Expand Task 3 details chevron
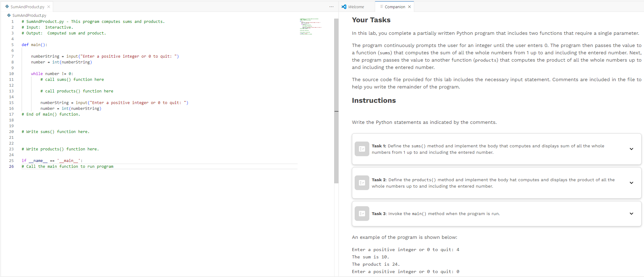This screenshot has height=277, width=644. (631, 214)
